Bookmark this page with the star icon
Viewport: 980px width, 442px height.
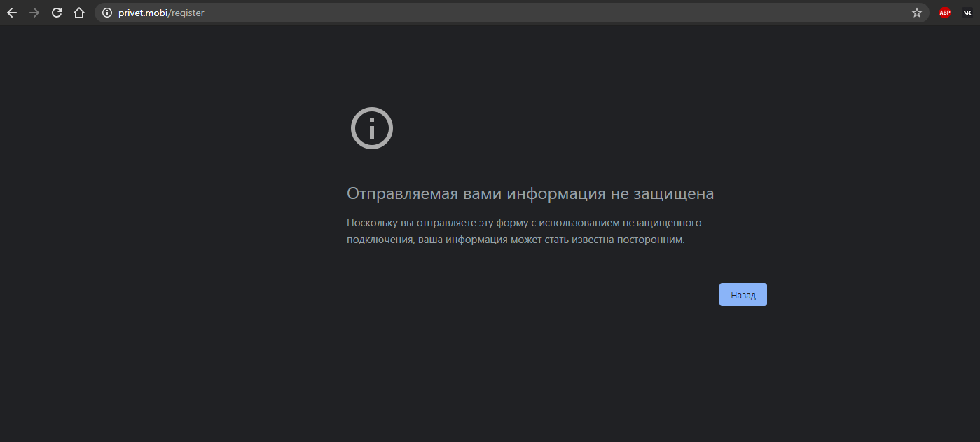coord(916,13)
